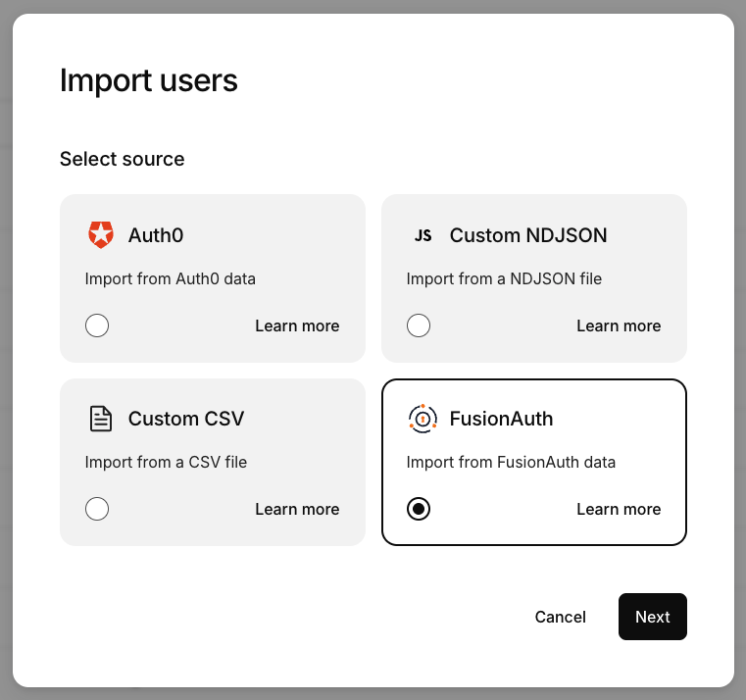The width and height of the screenshot is (746, 700).
Task: Click the JS icon for Custom NDJSON
Action: tap(423, 235)
